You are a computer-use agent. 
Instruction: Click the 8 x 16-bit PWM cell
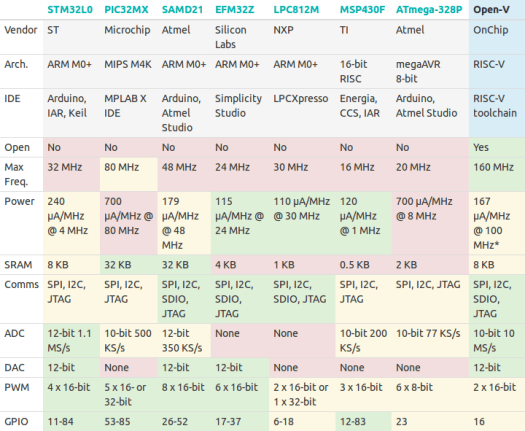(x=184, y=394)
